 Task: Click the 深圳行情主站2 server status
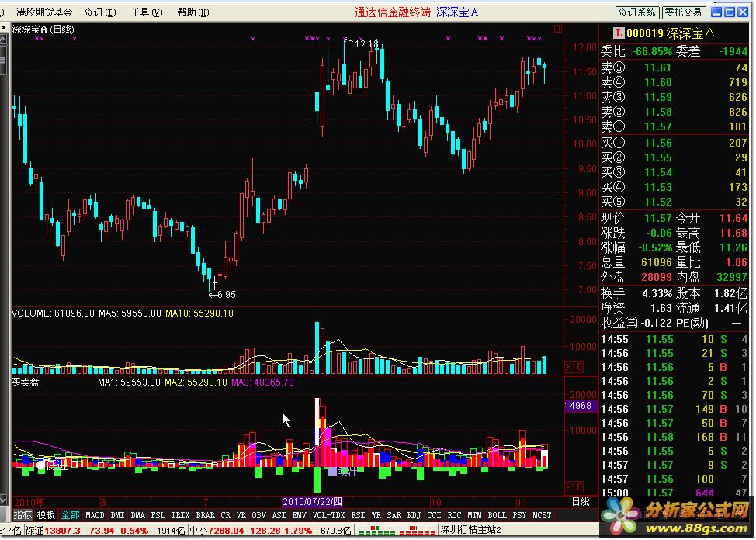471,531
